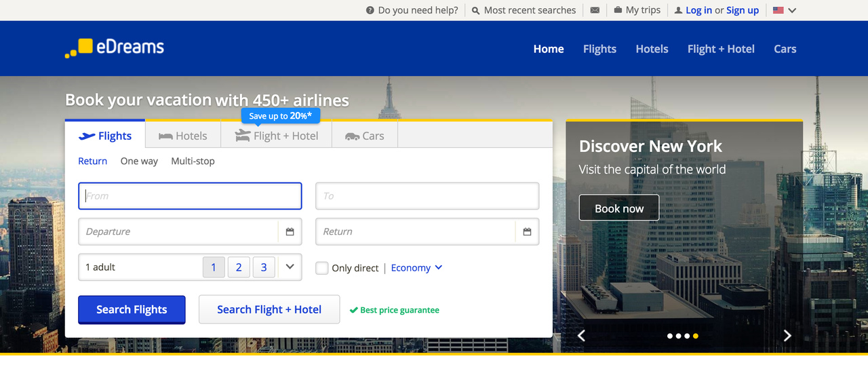Click Book now on New York banner

point(619,208)
